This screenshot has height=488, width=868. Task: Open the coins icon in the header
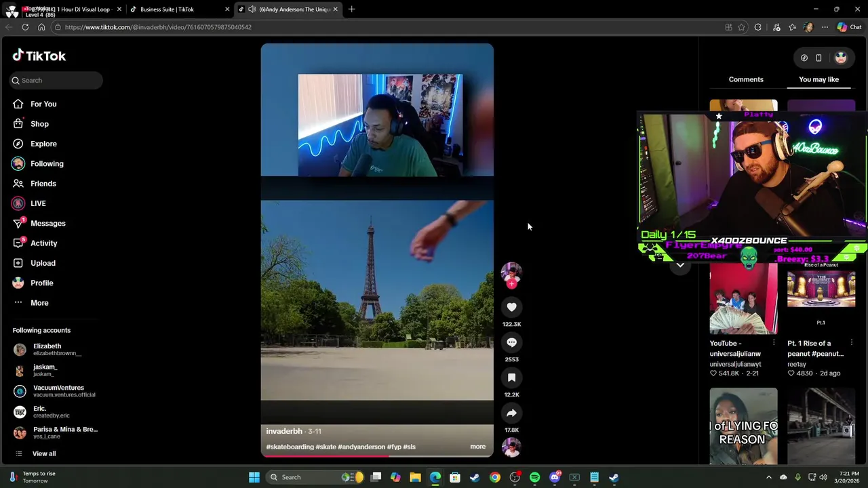click(x=804, y=58)
